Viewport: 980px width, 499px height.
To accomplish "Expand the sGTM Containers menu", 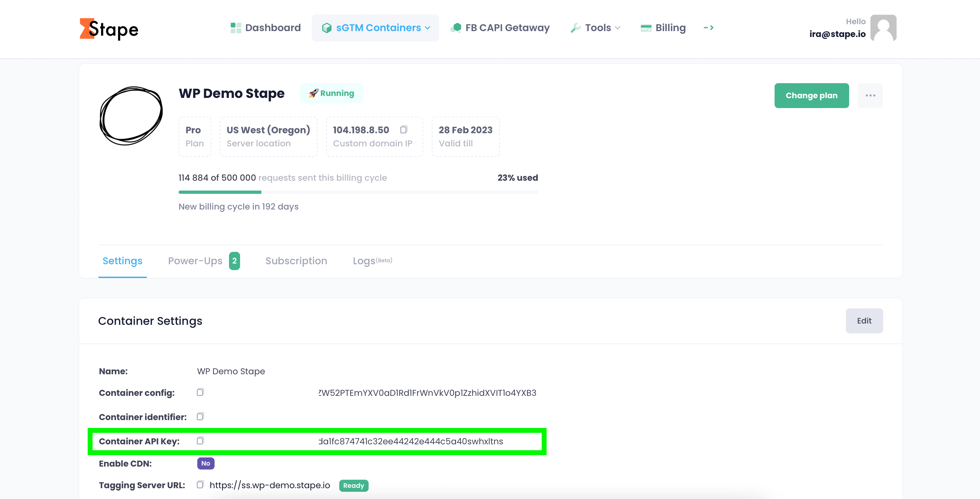I will coord(376,28).
